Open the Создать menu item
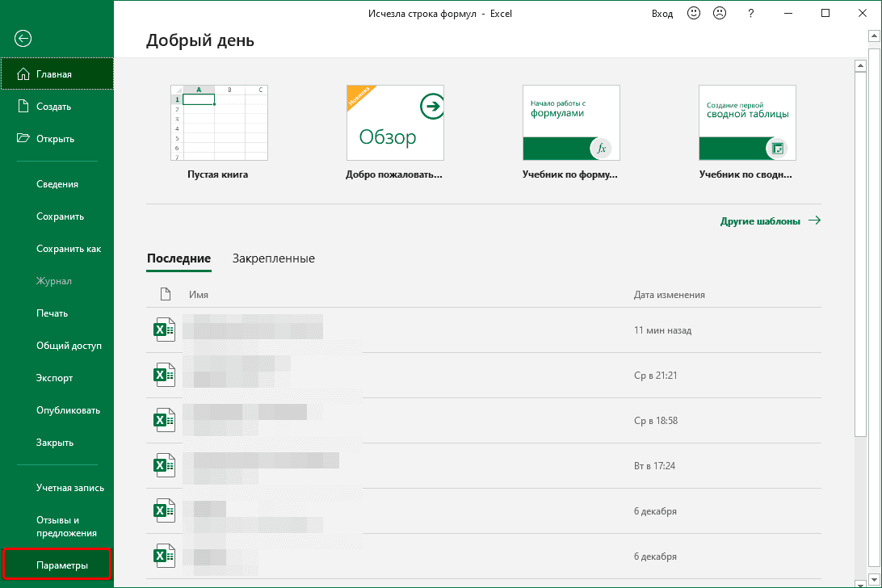 click(x=52, y=106)
